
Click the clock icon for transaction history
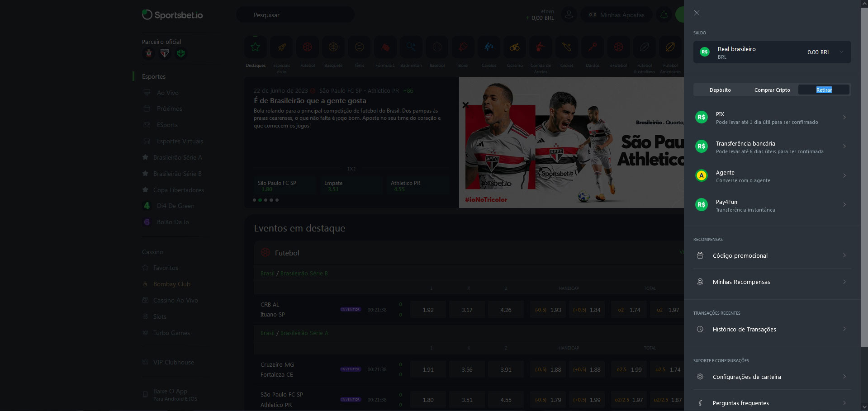pyautogui.click(x=700, y=329)
